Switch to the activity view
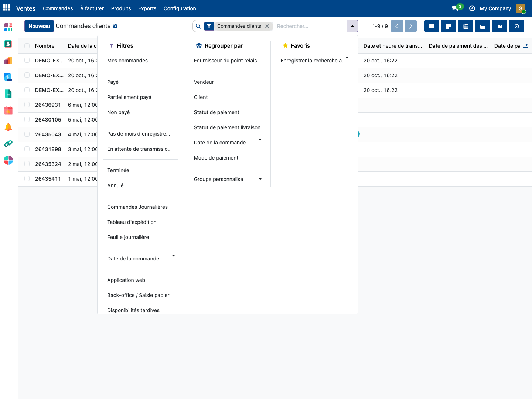 pyautogui.click(x=517, y=26)
